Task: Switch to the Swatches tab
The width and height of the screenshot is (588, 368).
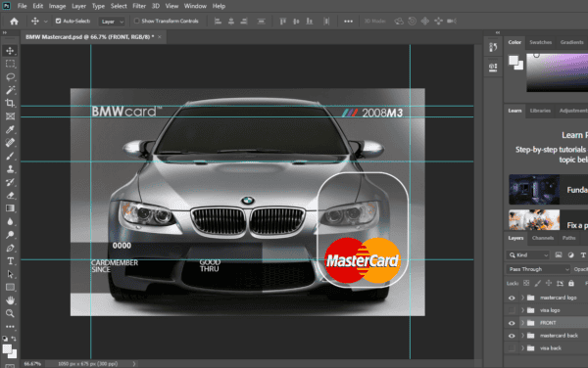Action: click(540, 42)
